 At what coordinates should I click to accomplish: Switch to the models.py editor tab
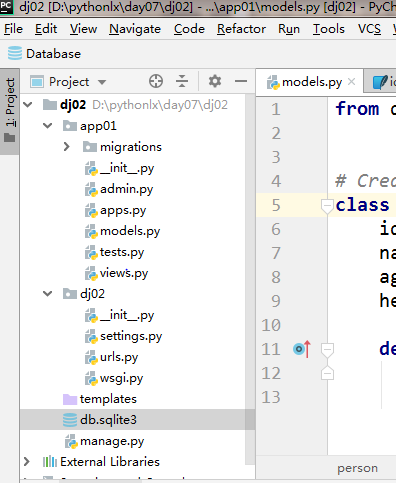pos(309,82)
